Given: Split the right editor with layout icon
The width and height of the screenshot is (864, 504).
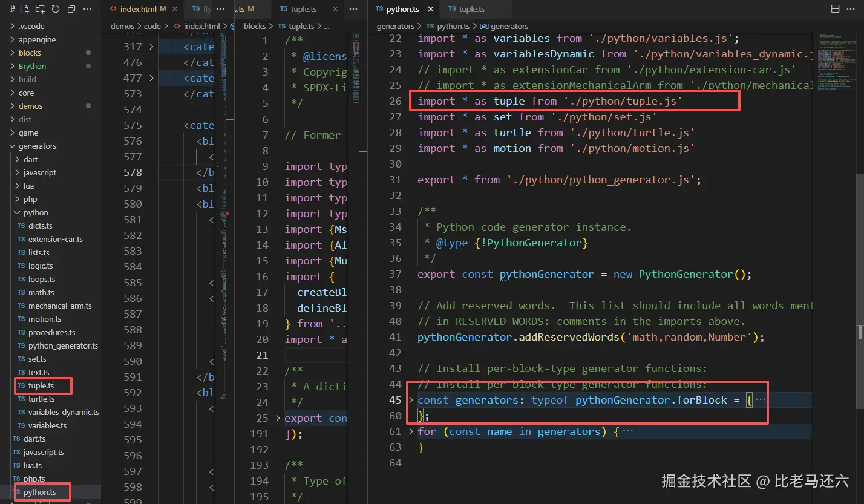Looking at the screenshot, I should pyautogui.click(x=835, y=9).
